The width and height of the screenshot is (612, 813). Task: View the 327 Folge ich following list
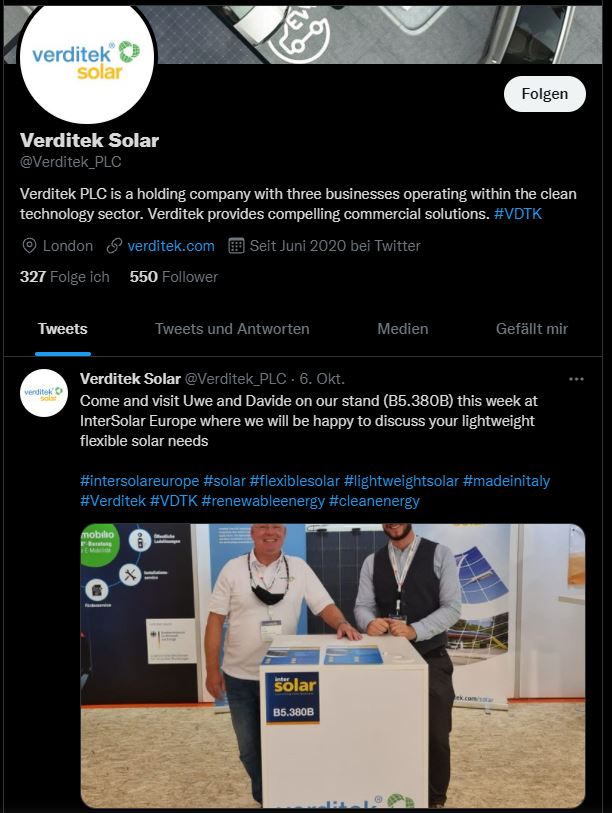tap(65, 277)
